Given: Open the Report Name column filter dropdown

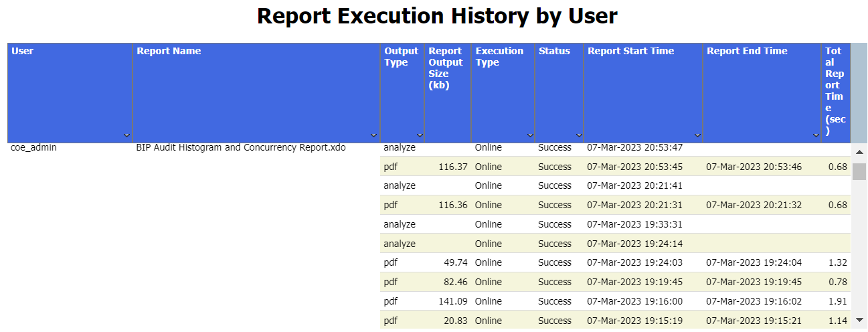Looking at the screenshot, I should tap(373, 135).
